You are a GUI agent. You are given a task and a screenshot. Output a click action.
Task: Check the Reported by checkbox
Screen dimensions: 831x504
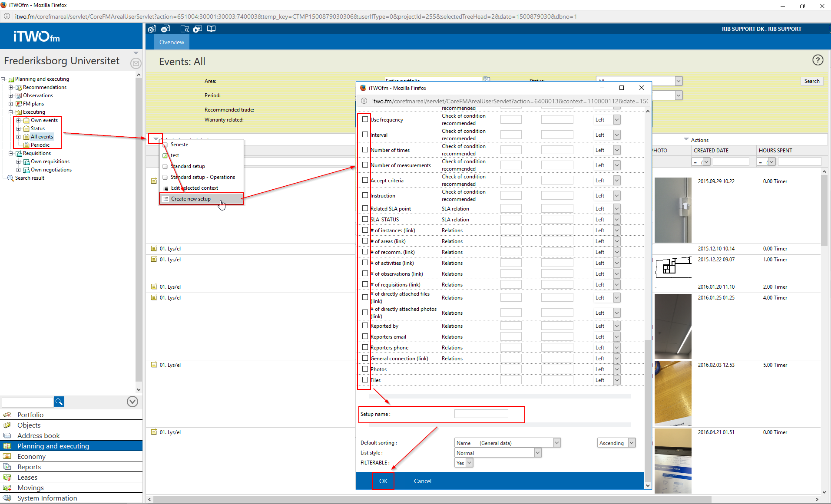[x=365, y=326]
